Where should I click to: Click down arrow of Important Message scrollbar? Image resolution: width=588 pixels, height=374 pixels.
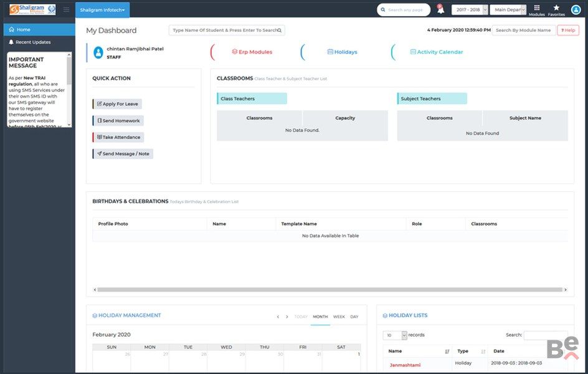tap(69, 125)
